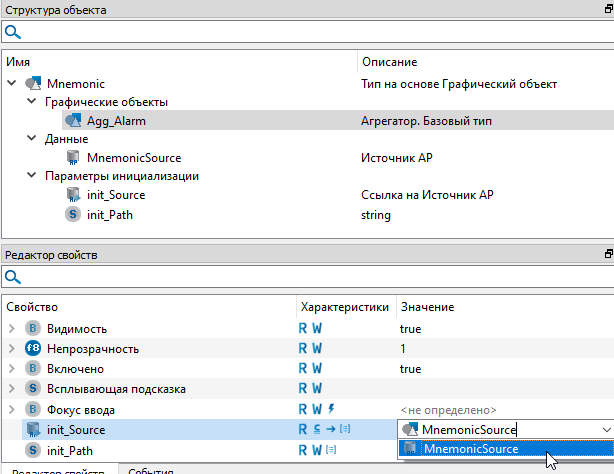Choose MnemonicSource from the dropdown list
The width and height of the screenshot is (614, 474).
pos(470,449)
